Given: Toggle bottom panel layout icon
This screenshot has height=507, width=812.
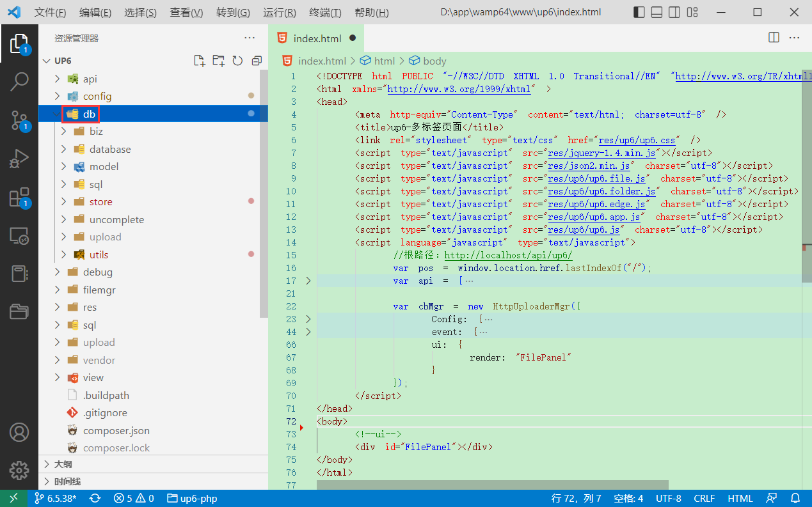Looking at the screenshot, I should (657, 12).
